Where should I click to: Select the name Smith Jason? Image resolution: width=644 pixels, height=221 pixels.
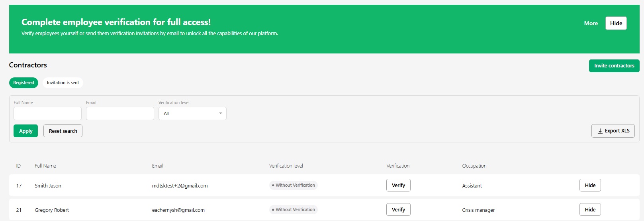point(48,185)
